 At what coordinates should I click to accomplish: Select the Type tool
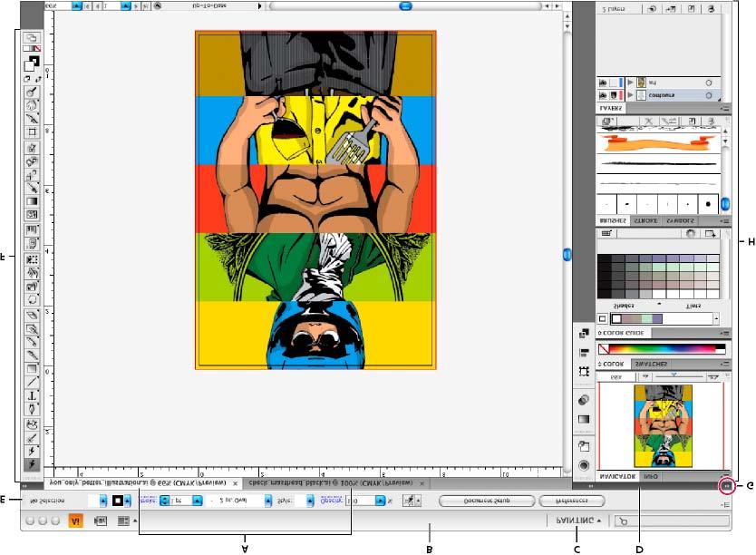[32, 396]
